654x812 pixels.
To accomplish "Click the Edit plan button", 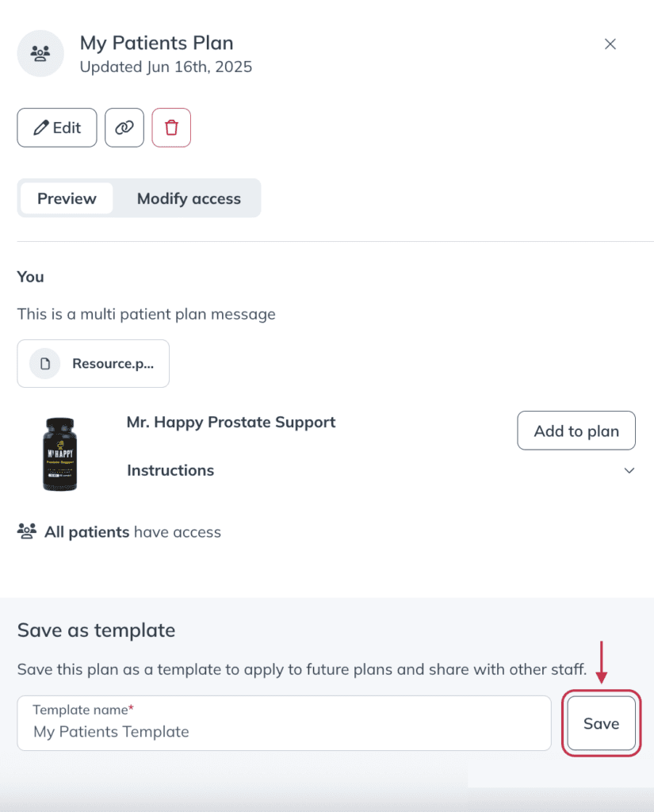I will (x=57, y=128).
